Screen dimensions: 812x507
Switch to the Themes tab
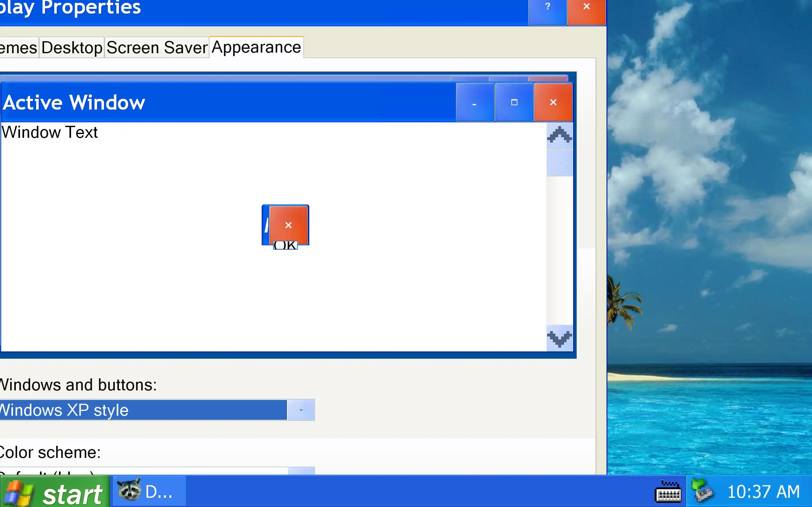[x=18, y=48]
